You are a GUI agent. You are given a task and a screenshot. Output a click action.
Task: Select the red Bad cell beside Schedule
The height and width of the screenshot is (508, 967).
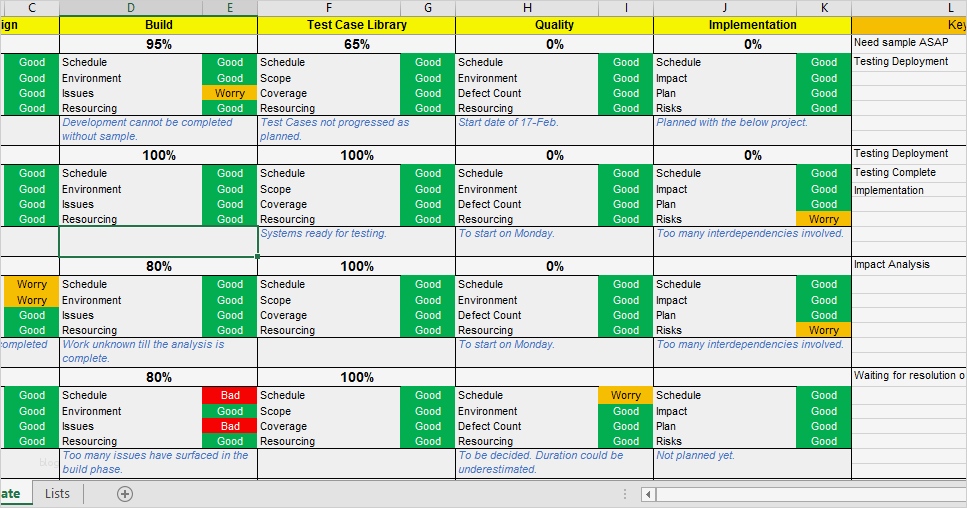coord(230,395)
